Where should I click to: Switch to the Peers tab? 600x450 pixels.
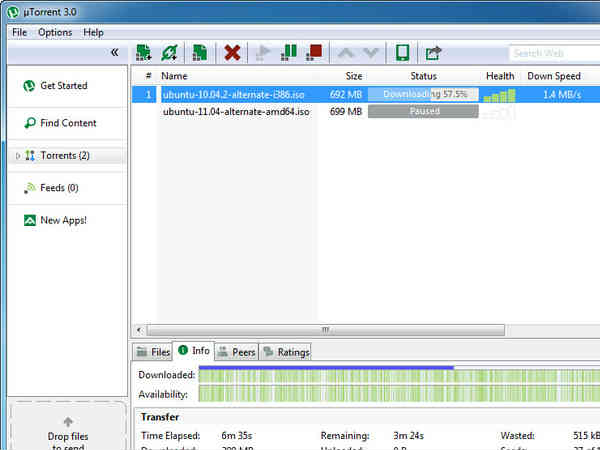(x=237, y=351)
